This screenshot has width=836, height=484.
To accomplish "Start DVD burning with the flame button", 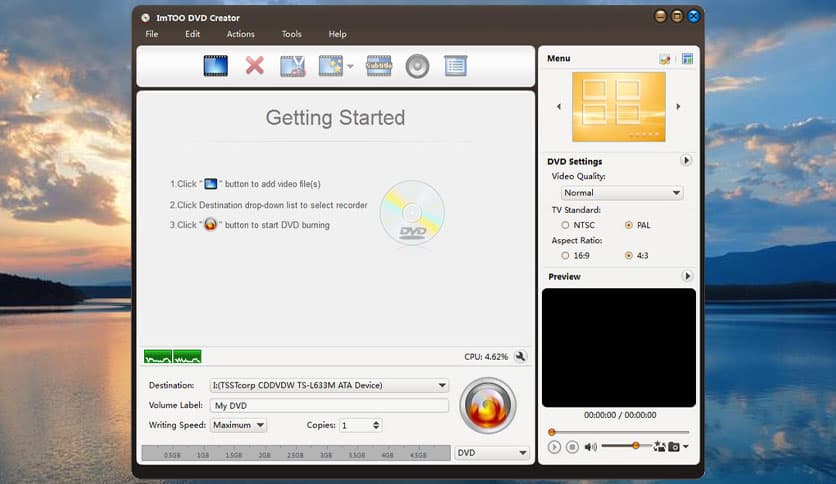I will tap(488, 406).
